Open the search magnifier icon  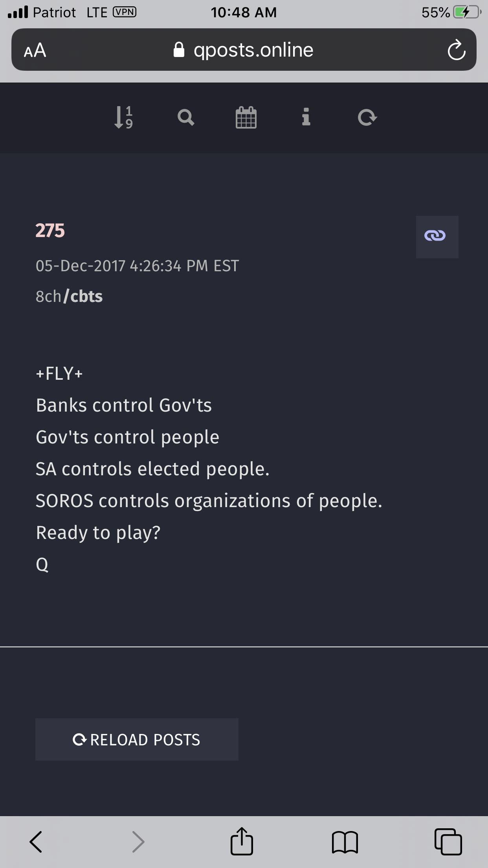pos(186,118)
